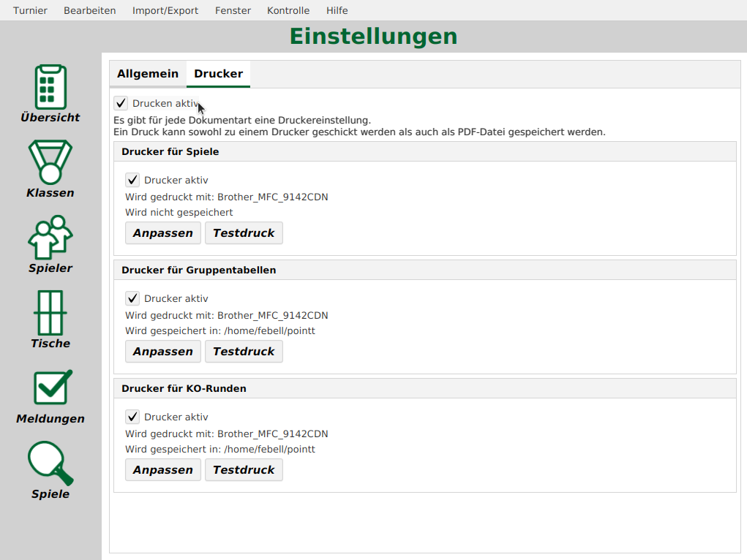
Task: Select the Klassen medal icon
Action: pyautogui.click(x=50, y=162)
